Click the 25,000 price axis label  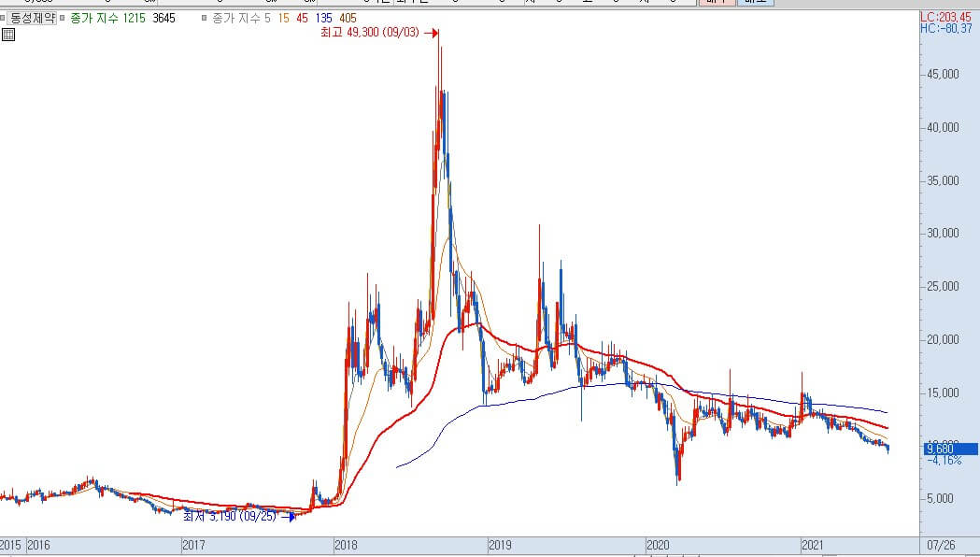tap(943, 286)
